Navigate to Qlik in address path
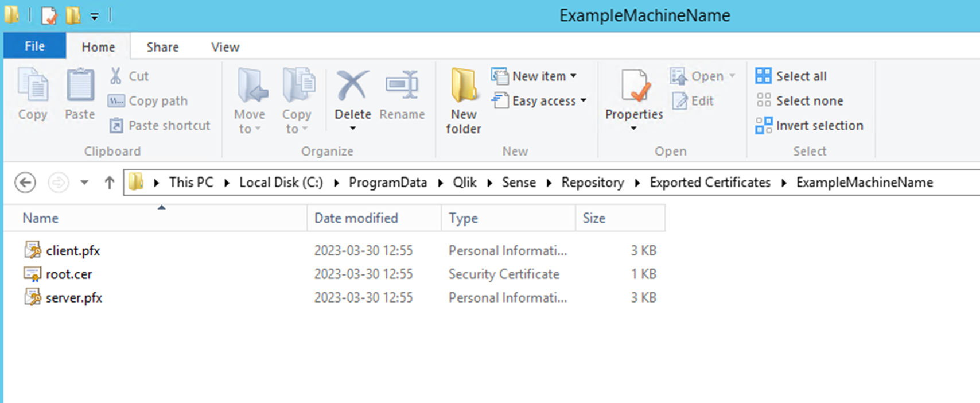Screen dimensions: 980x403 (x=465, y=183)
